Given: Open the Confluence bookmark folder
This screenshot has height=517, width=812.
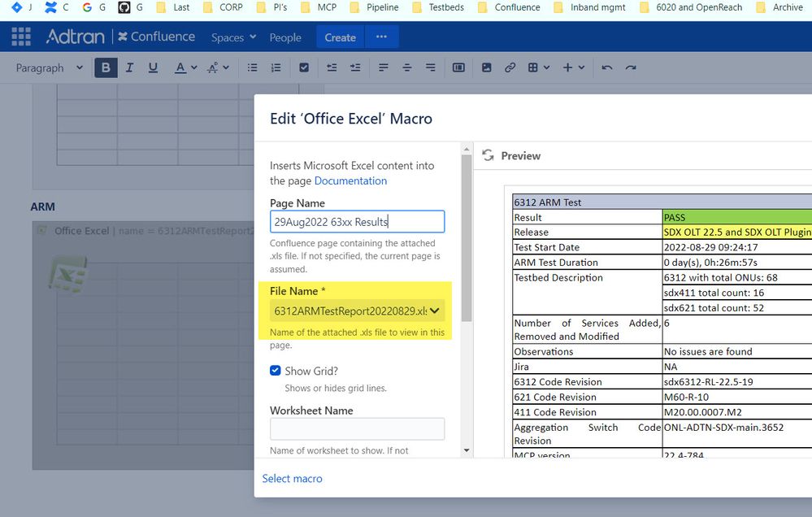Looking at the screenshot, I should 509,7.
